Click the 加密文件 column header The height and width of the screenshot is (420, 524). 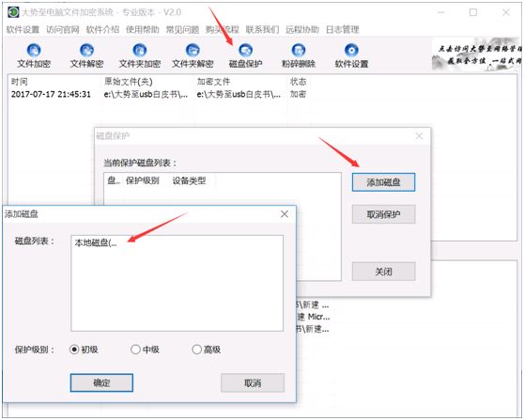point(213,82)
